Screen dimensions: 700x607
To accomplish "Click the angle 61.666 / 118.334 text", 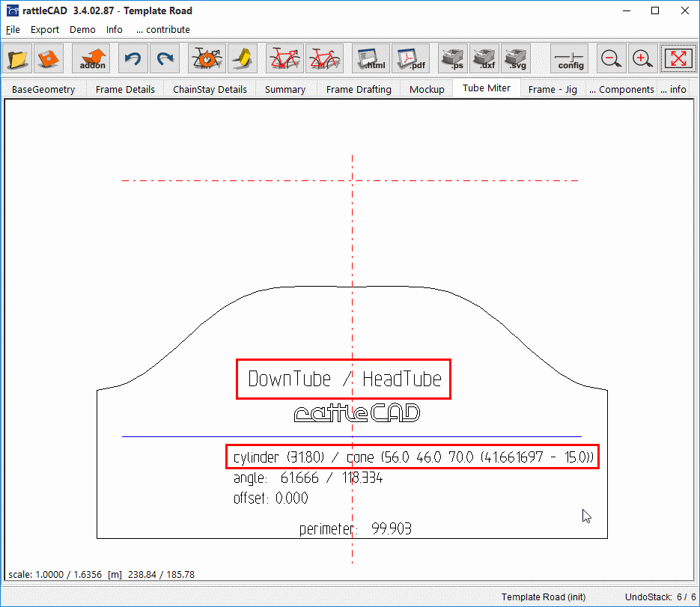I will 308,478.
